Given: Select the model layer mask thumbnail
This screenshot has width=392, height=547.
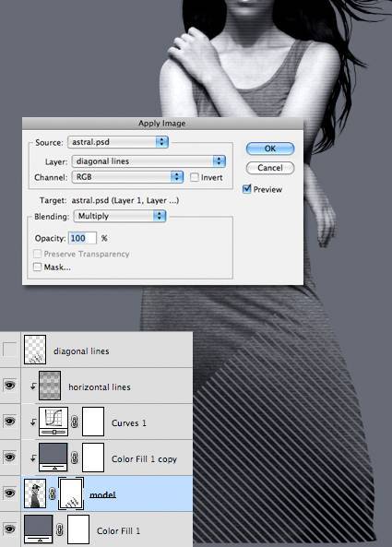Looking at the screenshot, I should [71, 493].
